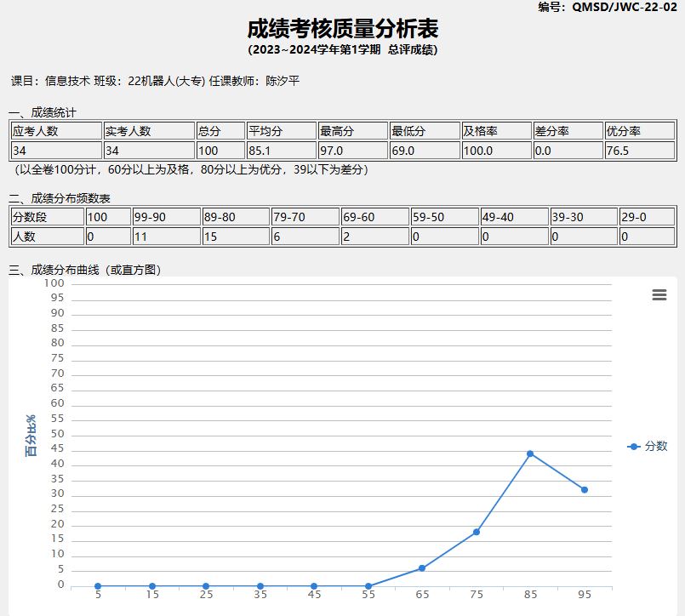Click the 人数 row header

[x=47, y=237]
